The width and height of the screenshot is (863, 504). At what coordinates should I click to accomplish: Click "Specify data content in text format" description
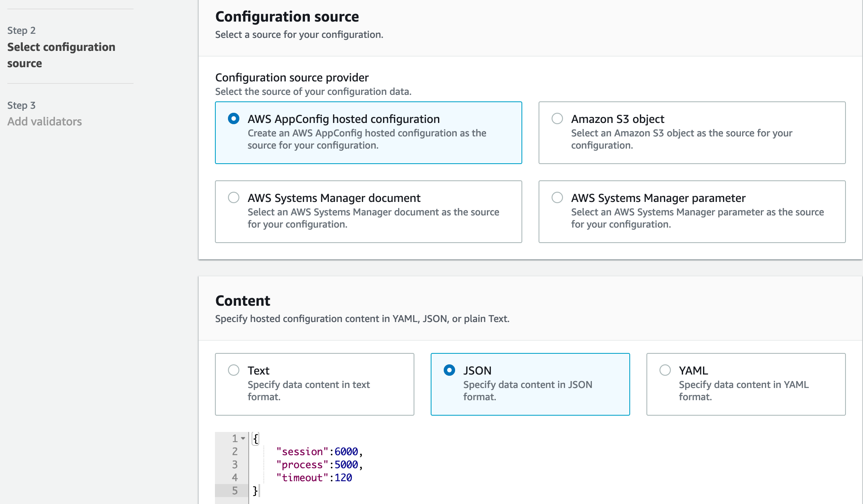[309, 391]
